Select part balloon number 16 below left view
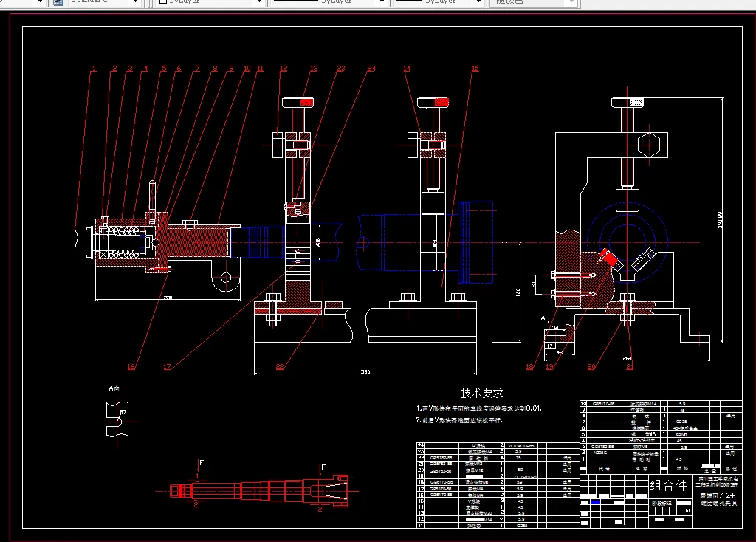The image size is (756, 542). pos(131,367)
